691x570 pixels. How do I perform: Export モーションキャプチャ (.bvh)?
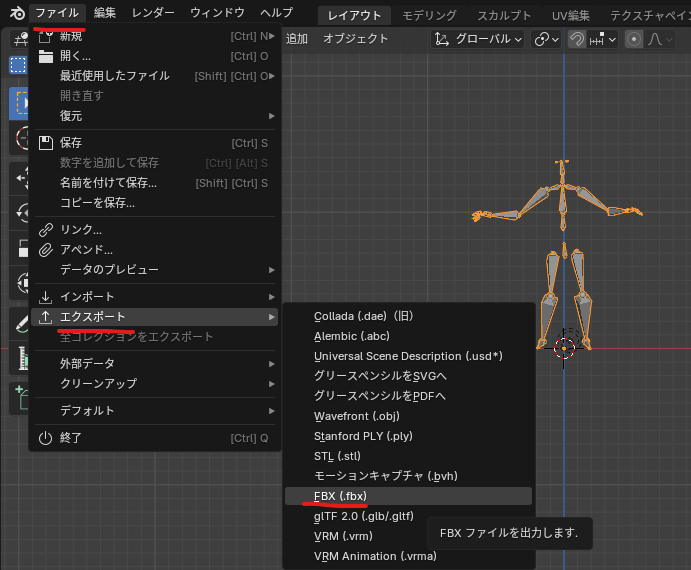pyautogui.click(x=409, y=476)
